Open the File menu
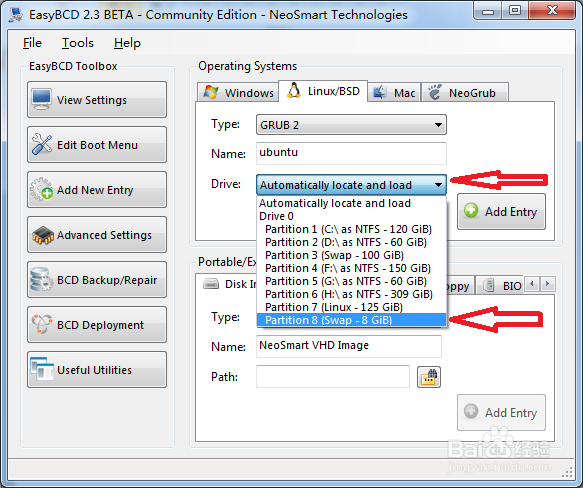 pyautogui.click(x=32, y=43)
